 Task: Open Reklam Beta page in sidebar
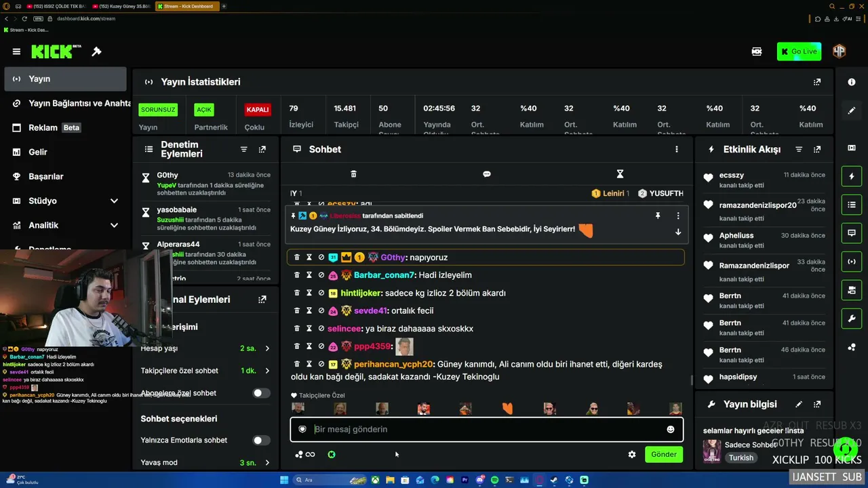(64, 128)
